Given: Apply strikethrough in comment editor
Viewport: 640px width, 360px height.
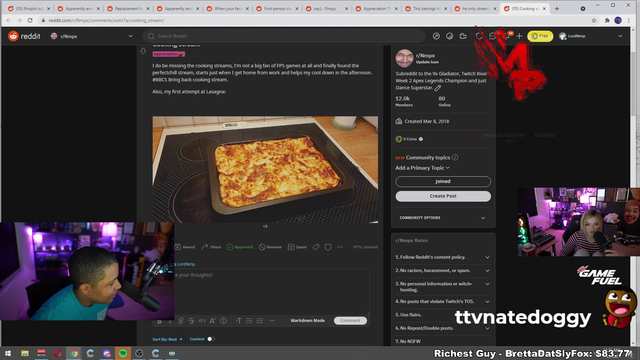Looking at the screenshot, I should point(191,321).
